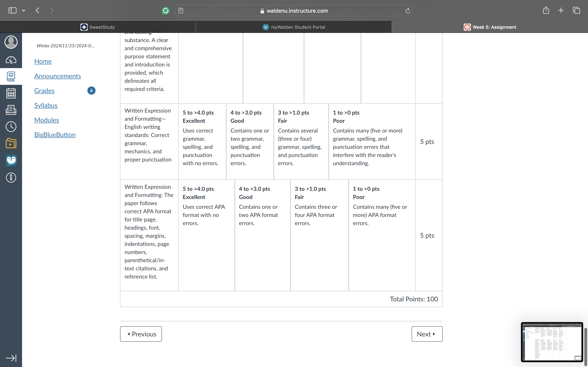Open the Account avatar in Canvas sidebar
The width and height of the screenshot is (588, 367).
click(x=11, y=42)
